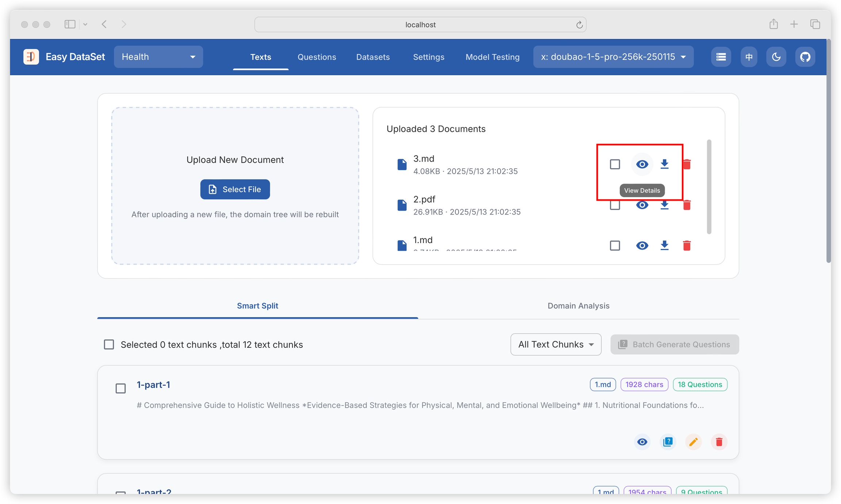Tick the select-all text chunks checkbox
The width and height of the screenshot is (841, 504).
109,345
